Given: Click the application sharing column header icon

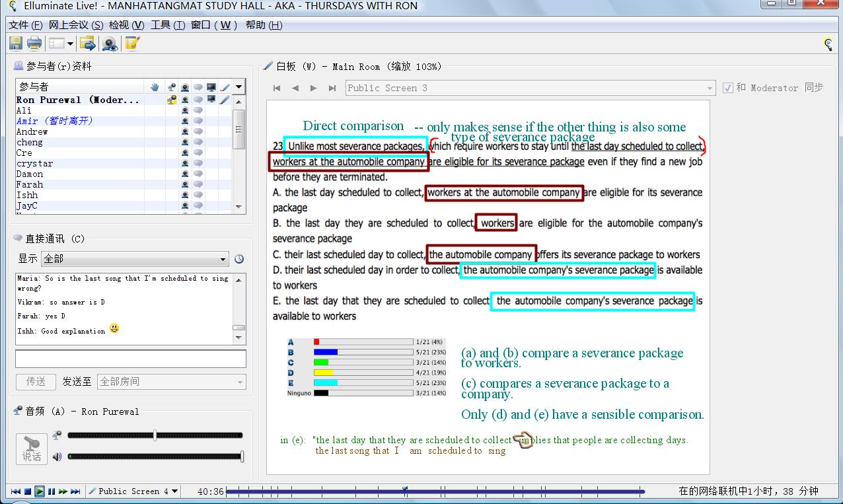Looking at the screenshot, I should coord(211,87).
